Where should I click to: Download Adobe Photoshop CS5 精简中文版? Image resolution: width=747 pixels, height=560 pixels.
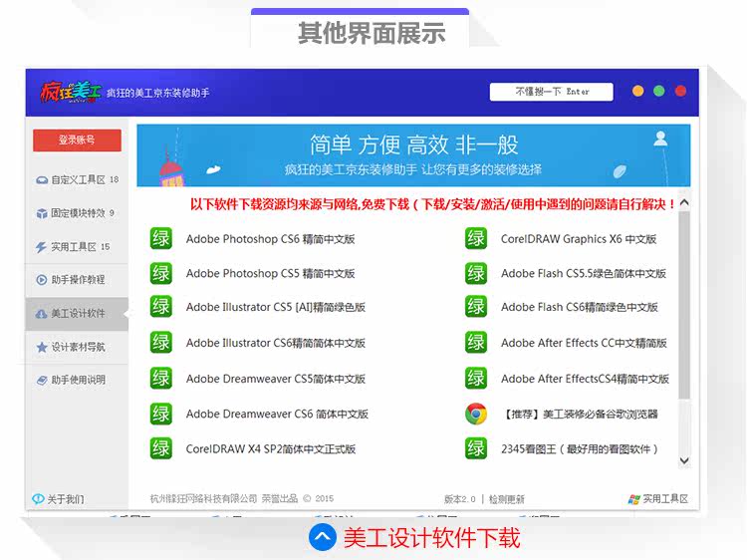click(x=270, y=274)
